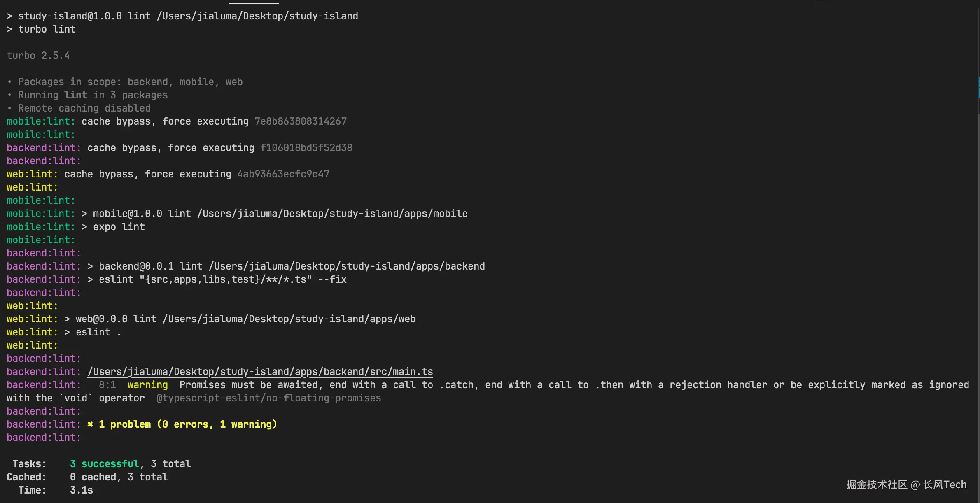Click the yellow "warning" severity label
The image size is (980, 503).
(x=147, y=385)
